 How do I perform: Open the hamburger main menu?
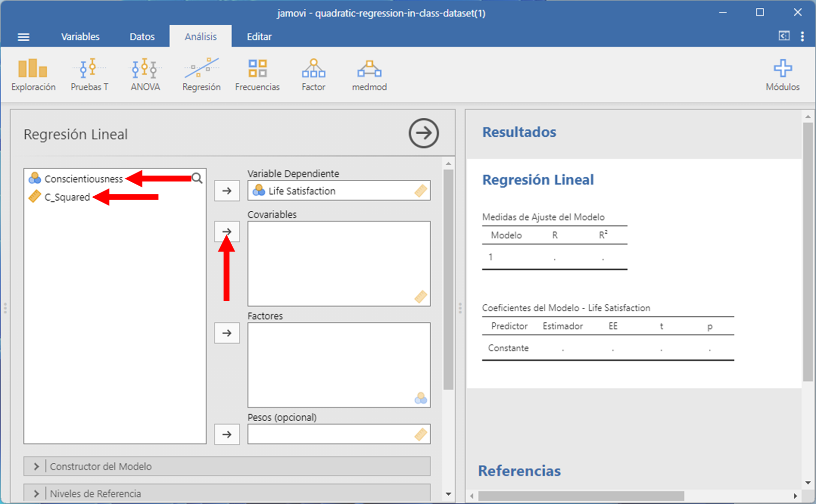(x=23, y=37)
